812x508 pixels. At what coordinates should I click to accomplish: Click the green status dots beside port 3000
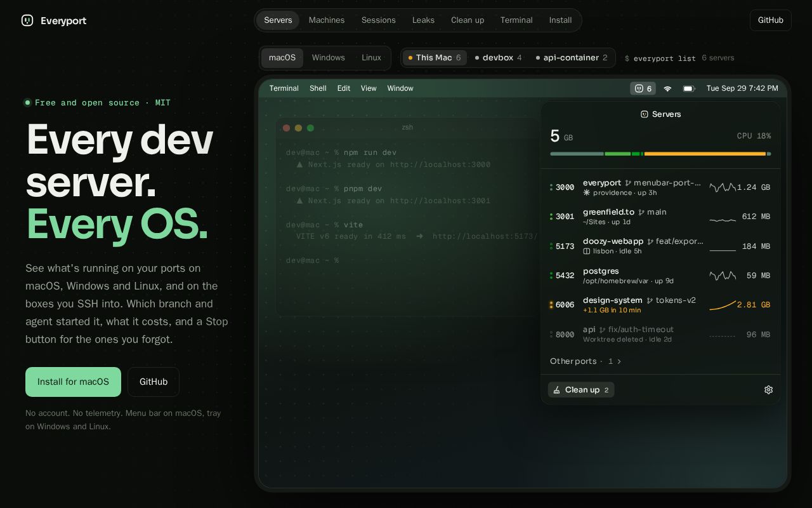551,187
